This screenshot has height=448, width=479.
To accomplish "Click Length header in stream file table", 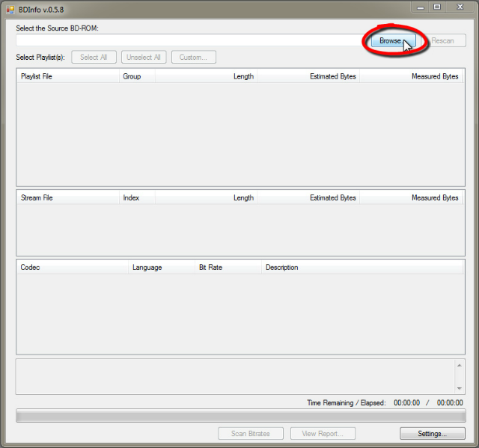I will [x=207, y=197].
